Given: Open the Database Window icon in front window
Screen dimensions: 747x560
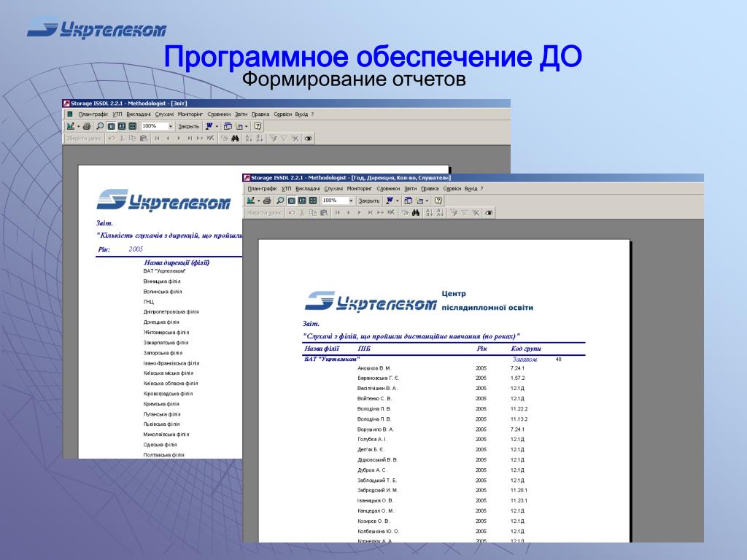Looking at the screenshot, I should point(409,201).
